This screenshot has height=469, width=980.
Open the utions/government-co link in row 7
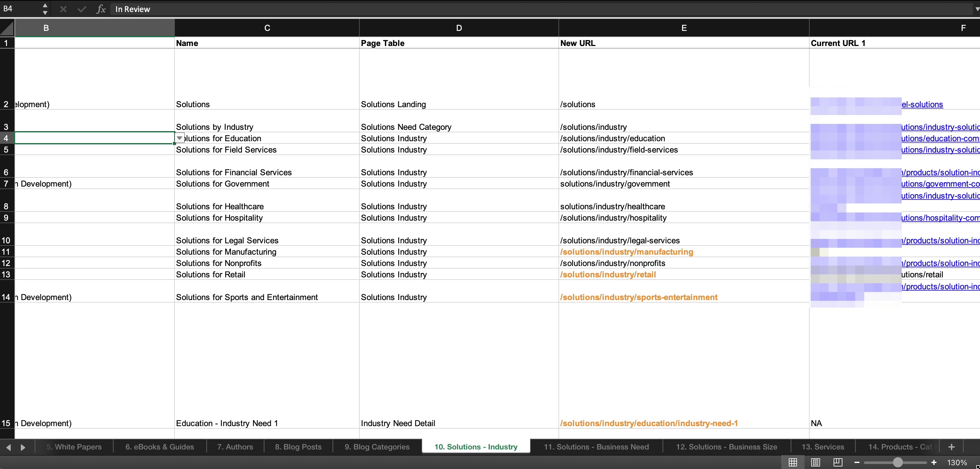tap(941, 184)
